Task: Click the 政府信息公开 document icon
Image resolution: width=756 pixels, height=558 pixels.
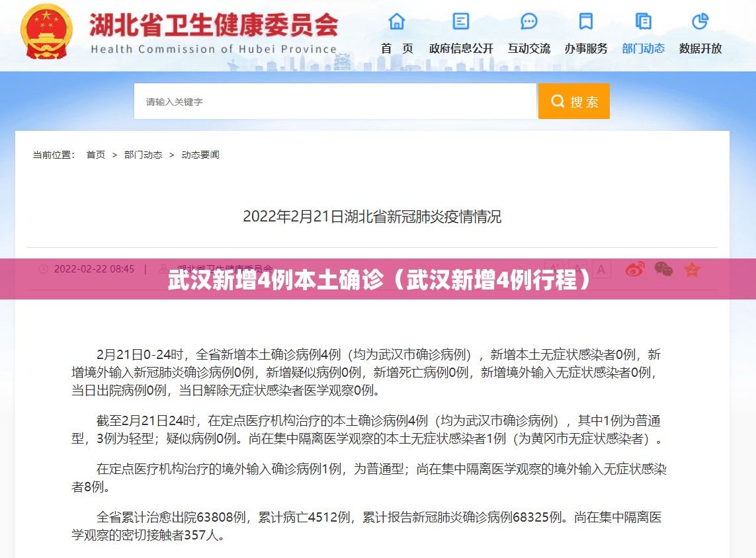Action: [x=461, y=21]
